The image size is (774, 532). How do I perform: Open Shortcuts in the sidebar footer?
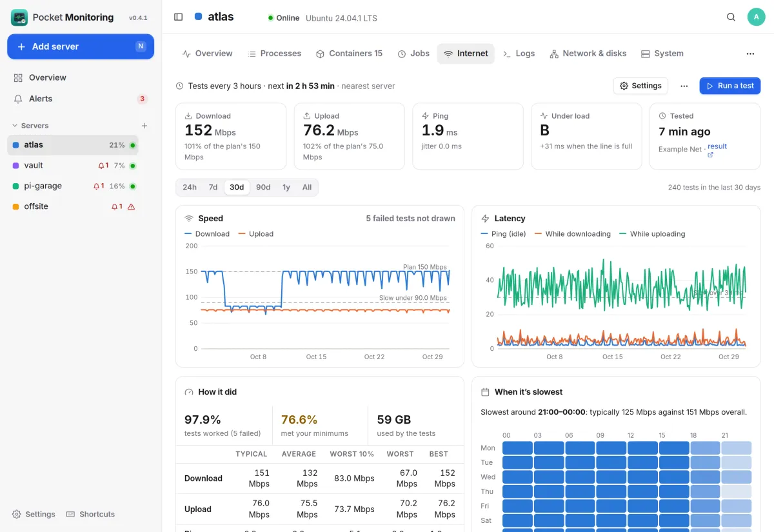point(90,514)
